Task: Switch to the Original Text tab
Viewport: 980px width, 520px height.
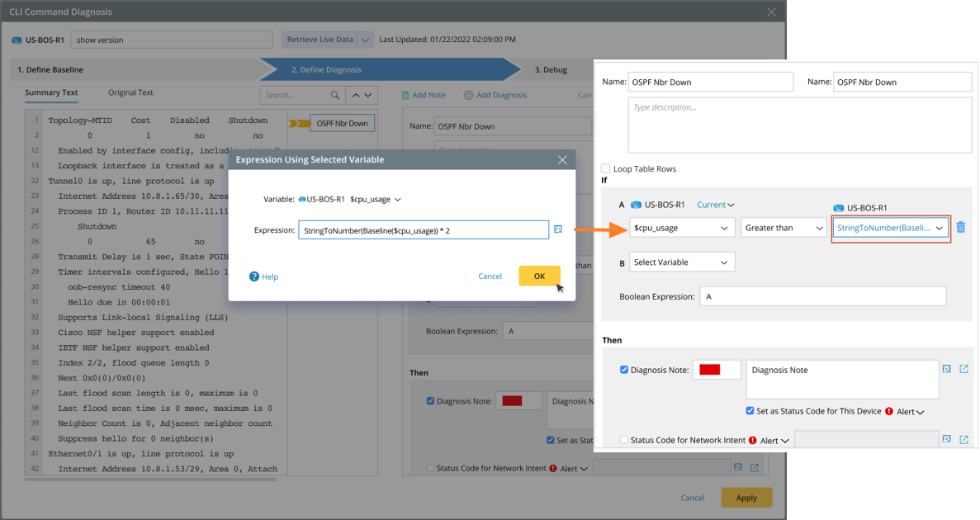Action: point(130,92)
